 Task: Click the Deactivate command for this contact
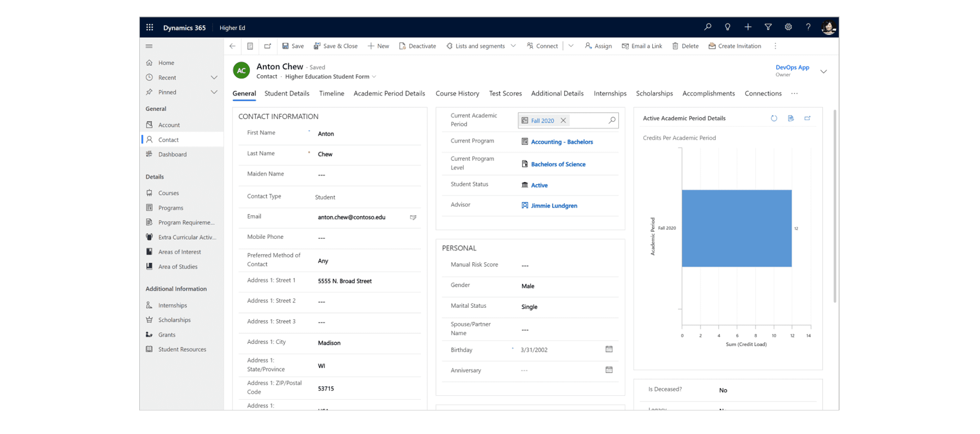pos(417,46)
